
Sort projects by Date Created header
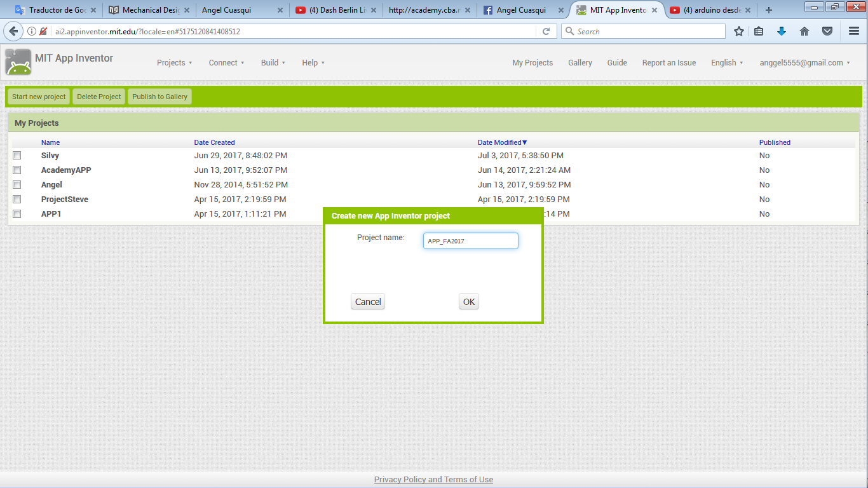coord(214,142)
